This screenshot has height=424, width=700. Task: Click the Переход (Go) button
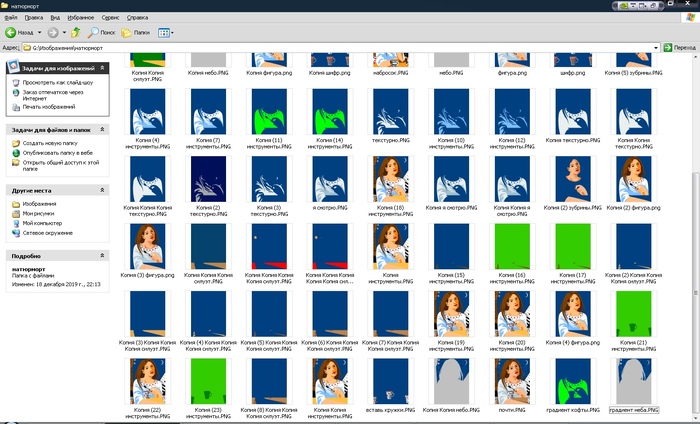point(679,47)
